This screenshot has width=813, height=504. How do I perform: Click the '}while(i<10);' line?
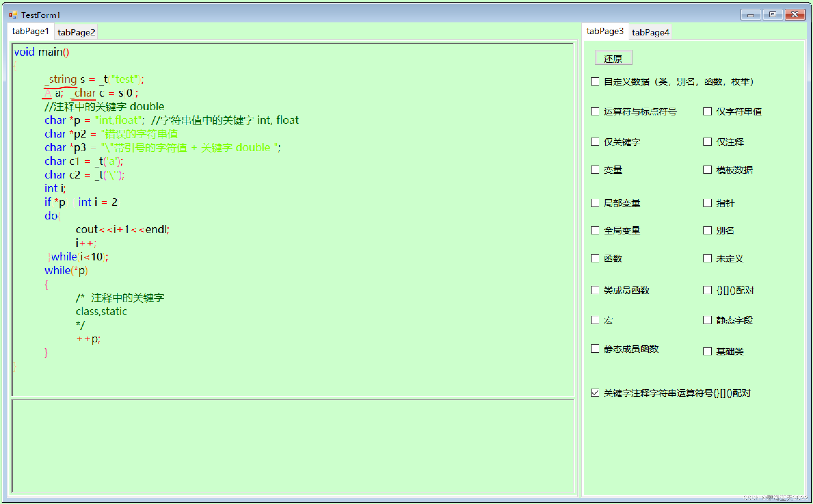pos(78,257)
